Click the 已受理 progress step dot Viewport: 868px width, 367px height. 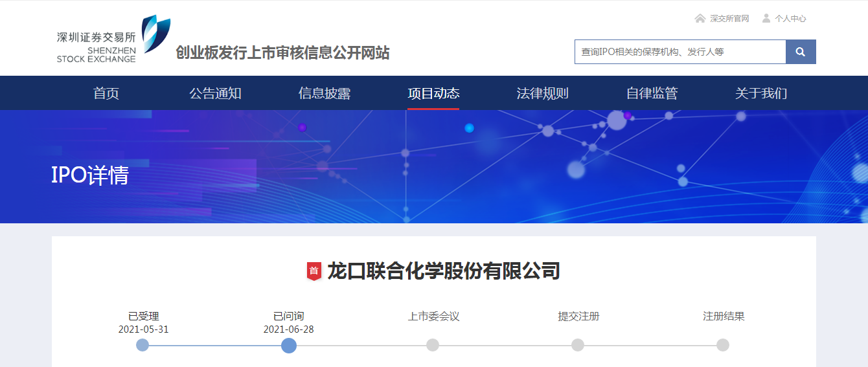coord(143,345)
